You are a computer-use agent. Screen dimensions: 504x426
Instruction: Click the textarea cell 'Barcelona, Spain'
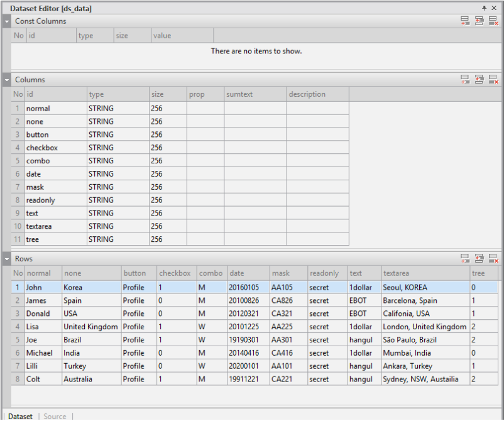(x=425, y=300)
